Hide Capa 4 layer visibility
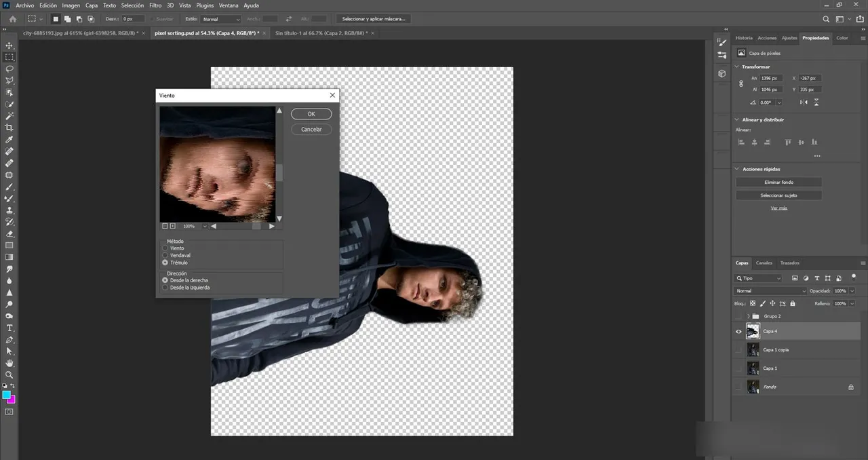Image resolution: width=868 pixels, height=460 pixels. point(739,331)
